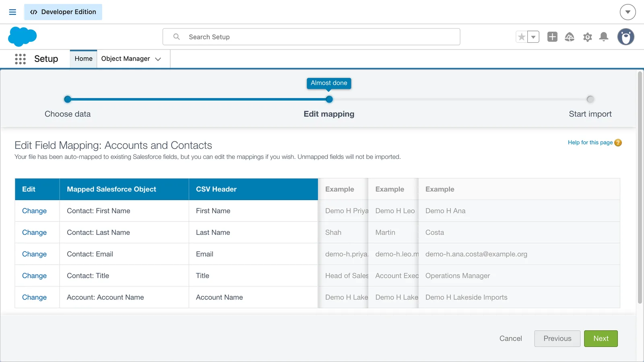
Task: Open the notifications bell
Action: click(x=604, y=37)
